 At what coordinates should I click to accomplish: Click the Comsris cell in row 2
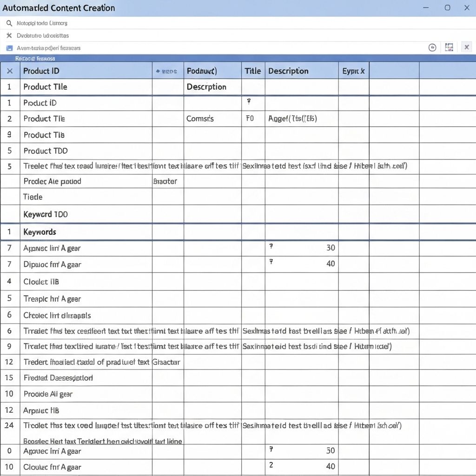click(200, 119)
